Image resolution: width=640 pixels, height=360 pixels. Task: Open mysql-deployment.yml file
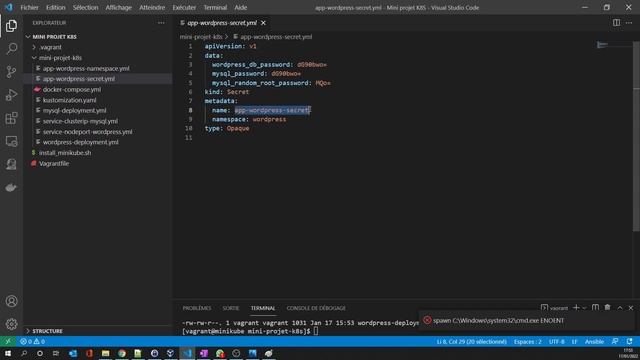point(74,111)
